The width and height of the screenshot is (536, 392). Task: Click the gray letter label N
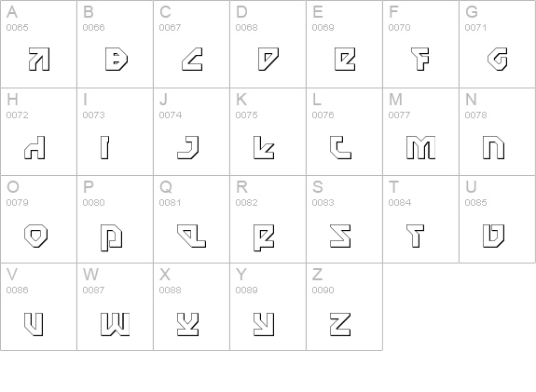471,100
